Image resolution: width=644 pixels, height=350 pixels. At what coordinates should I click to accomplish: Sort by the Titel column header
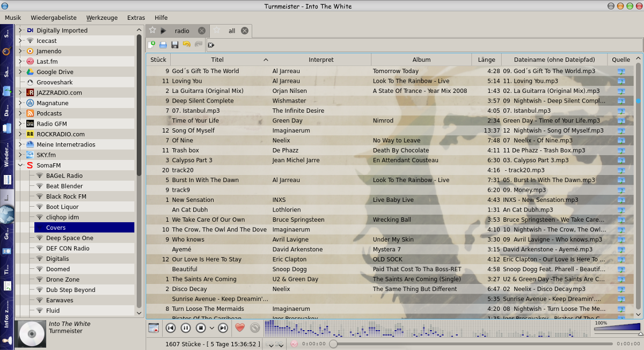pos(221,60)
